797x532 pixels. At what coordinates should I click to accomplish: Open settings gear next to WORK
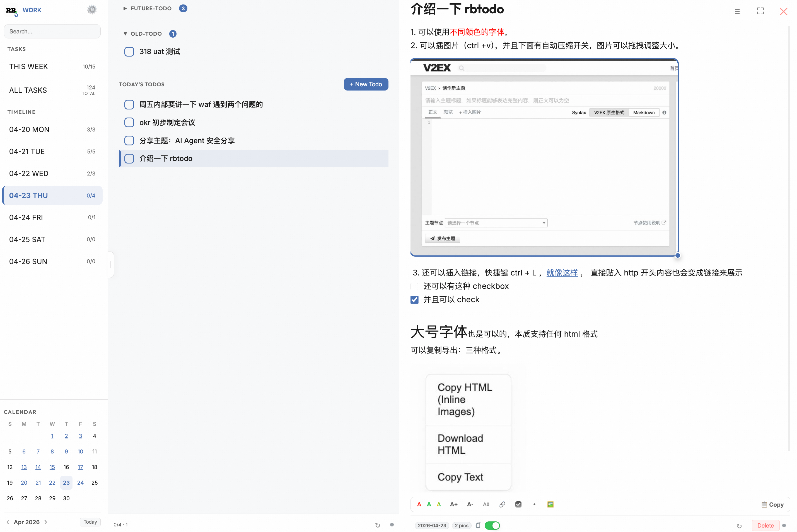pyautogui.click(x=92, y=10)
